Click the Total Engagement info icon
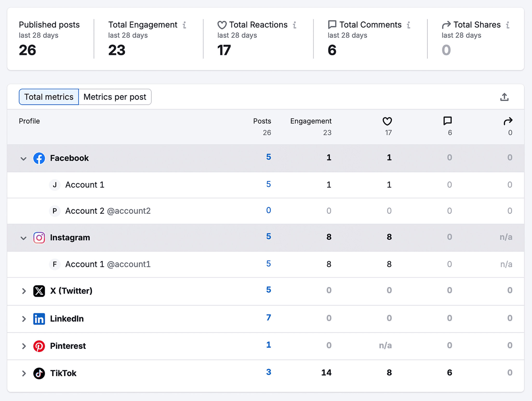Viewport: 532px width, 401px height. 184,25
